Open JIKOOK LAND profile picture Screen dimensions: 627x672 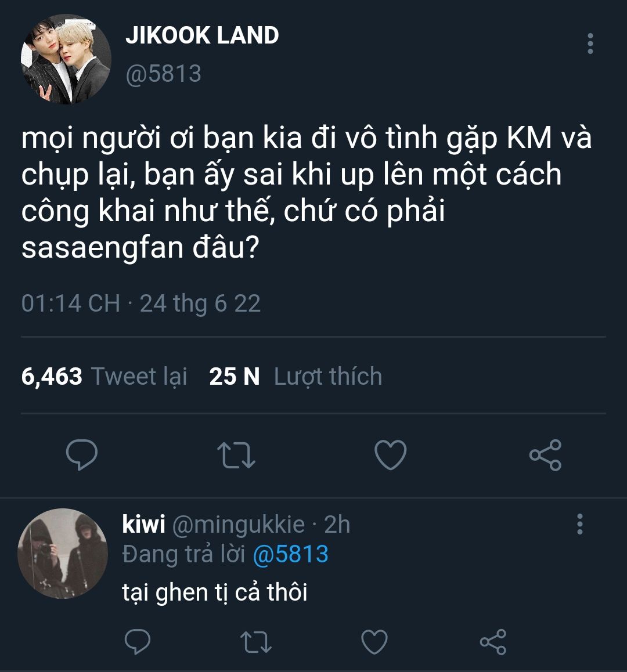pyautogui.click(x=66, y=59)
